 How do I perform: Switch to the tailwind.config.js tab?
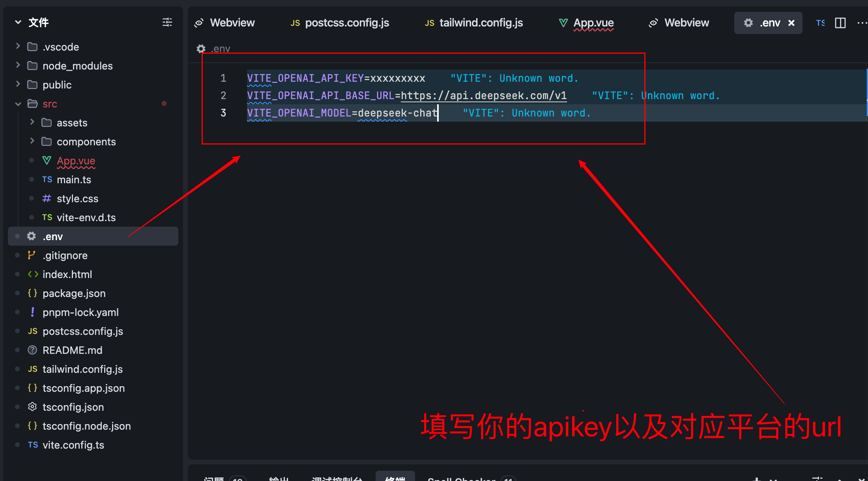[x=481, y=23]
